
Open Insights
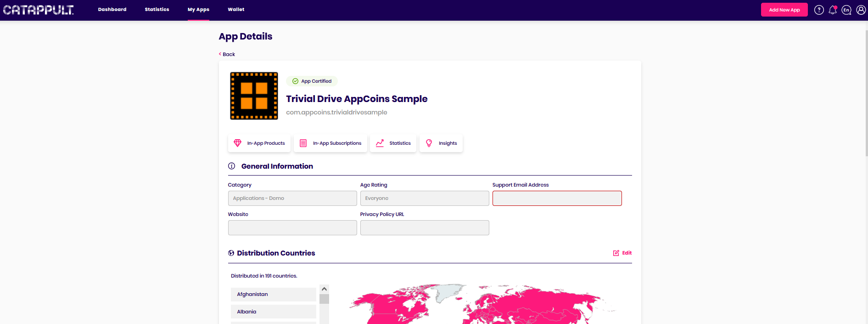coord(441,143)
